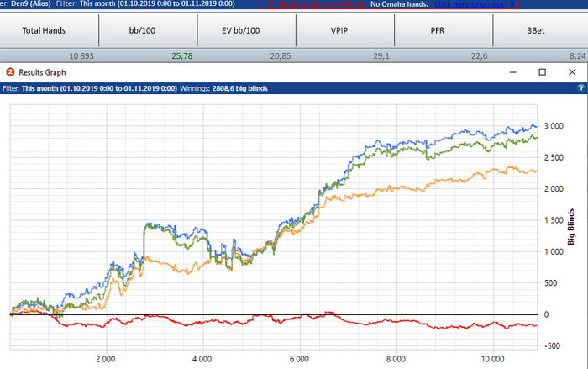Select the 20,85 EV bb/100 value
Viewport: 588px width, 369px height.
pyautogui.click(x=281, y=56)
